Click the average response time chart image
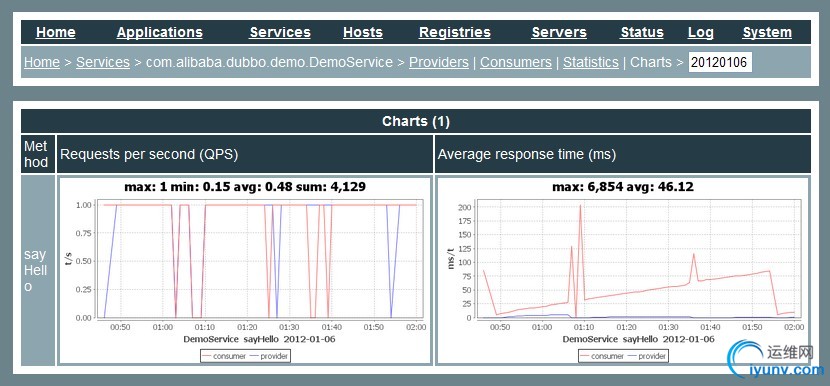Screen dimensions: 830x386 (622, 271)
